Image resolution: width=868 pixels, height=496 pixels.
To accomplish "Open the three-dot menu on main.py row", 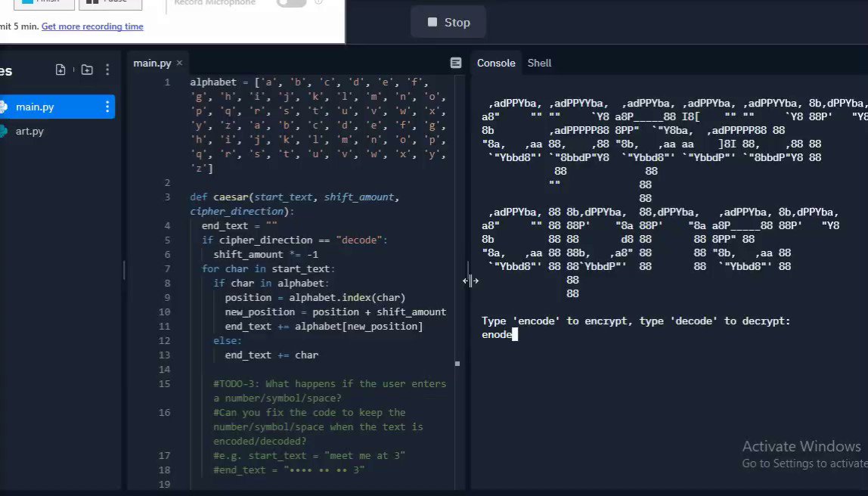I will (107, 107).
